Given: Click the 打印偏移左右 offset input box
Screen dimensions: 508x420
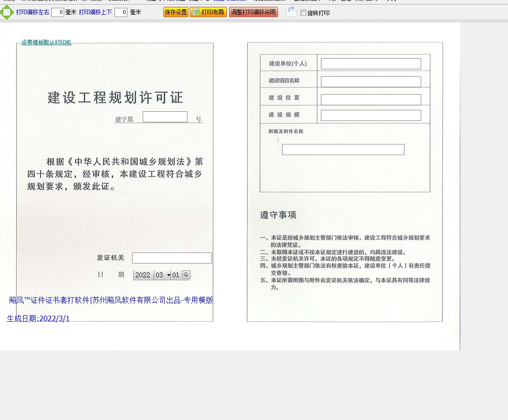Looking at the screenshot, I should [x=58, y=12].
